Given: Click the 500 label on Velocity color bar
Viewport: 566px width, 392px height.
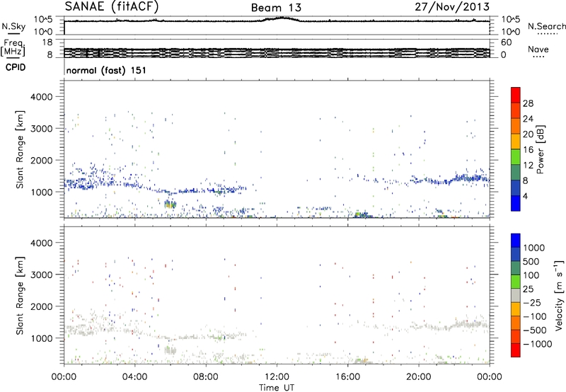Looking at the screenshot, I should (531, 262).
